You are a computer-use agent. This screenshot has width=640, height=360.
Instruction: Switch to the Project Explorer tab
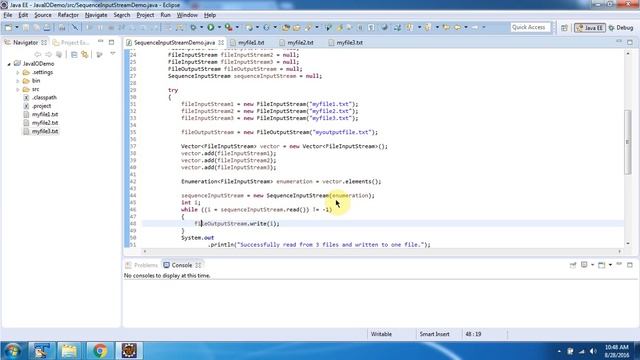click(71, 42)
